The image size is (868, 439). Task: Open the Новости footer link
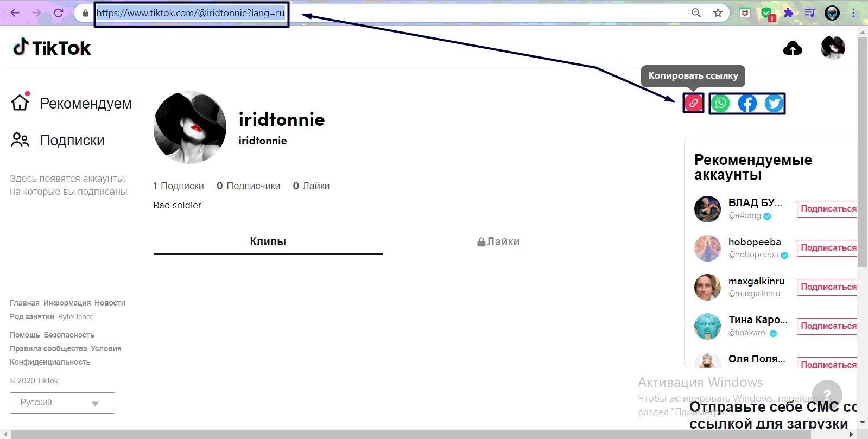[x=110, y=303]
